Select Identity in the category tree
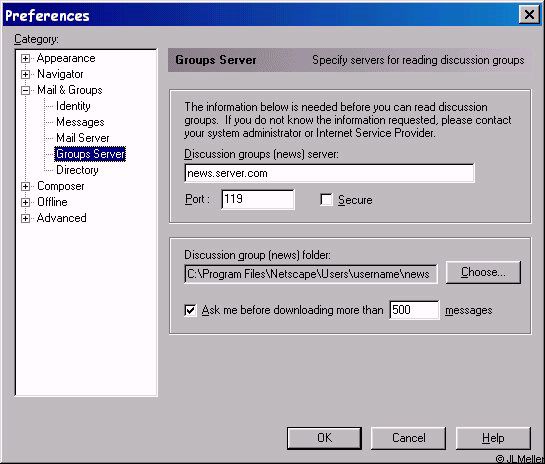Image resolution: width=545 pixels, height=464 pixels. point(73,106)
